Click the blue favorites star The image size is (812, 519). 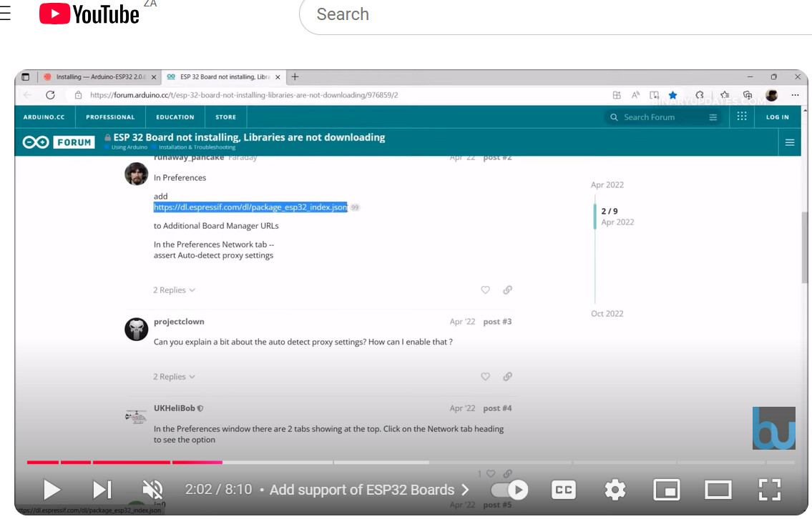672,95
